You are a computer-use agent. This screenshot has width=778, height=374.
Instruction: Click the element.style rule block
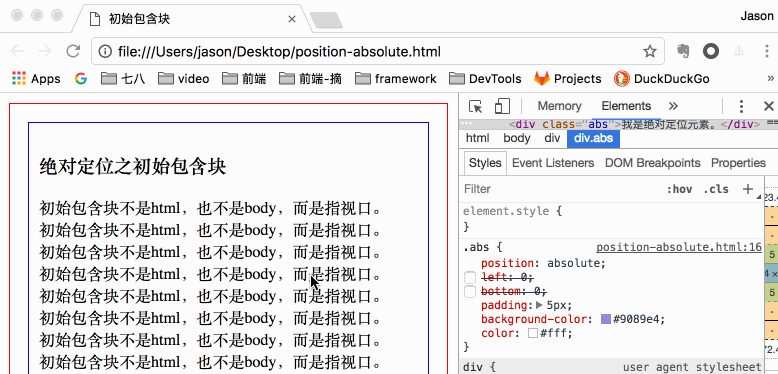(610, 218)
